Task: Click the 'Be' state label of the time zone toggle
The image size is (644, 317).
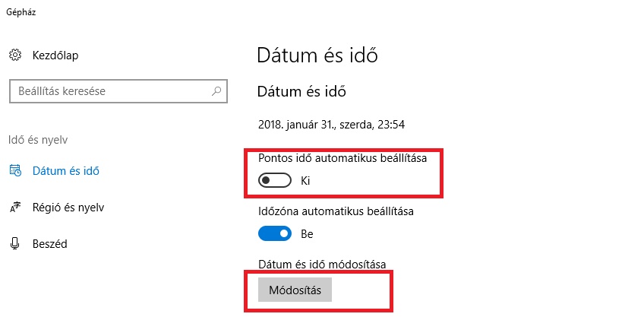Action: tap(308, 234)
